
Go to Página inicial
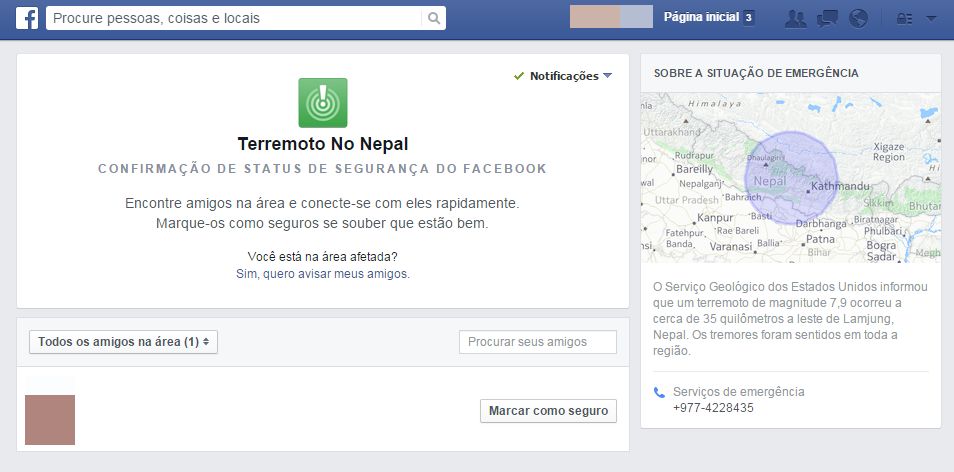(x=700, y=18)
